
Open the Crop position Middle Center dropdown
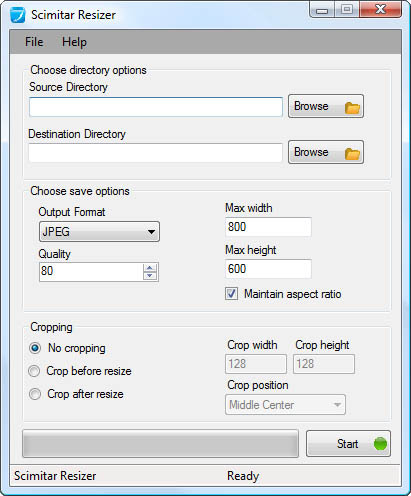285,405
